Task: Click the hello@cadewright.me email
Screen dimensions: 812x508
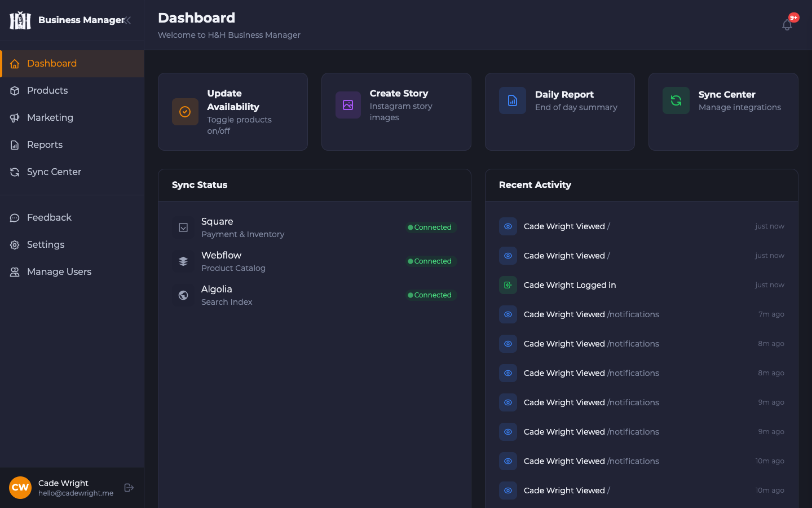Action: pyautogui.click(x=76, y=493)
